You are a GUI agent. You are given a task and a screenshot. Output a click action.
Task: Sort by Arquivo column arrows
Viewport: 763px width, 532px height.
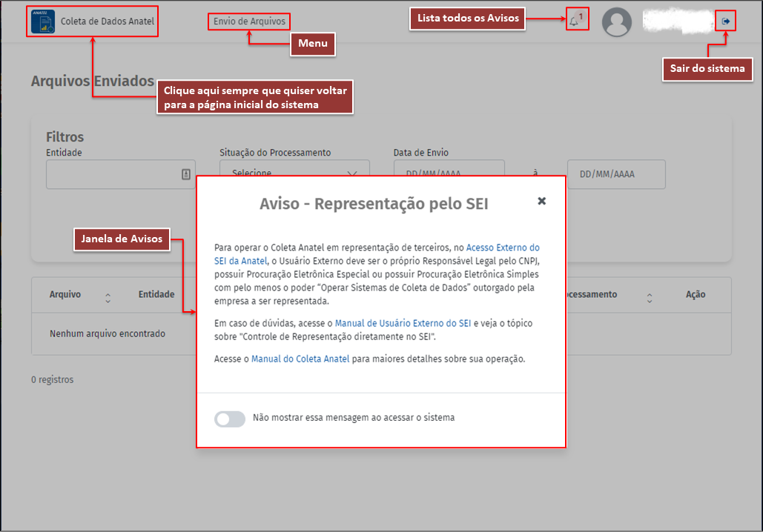(108, 298)
